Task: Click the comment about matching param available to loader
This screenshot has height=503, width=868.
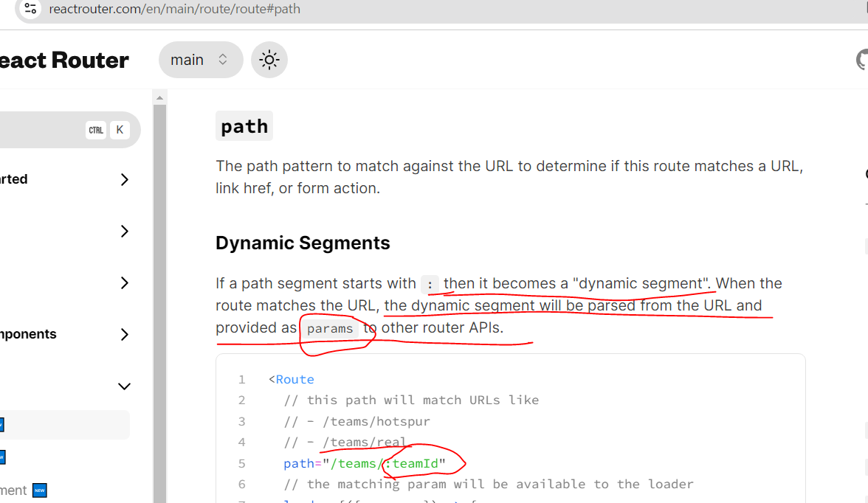Action: 489,484
